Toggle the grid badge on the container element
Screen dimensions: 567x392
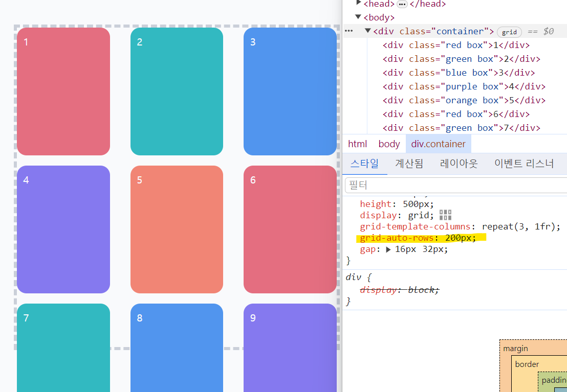pos(509,32)
